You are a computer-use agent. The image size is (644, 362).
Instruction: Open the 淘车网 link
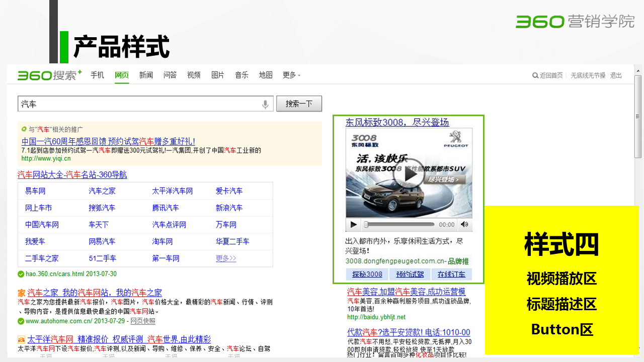tap(163, 241)
